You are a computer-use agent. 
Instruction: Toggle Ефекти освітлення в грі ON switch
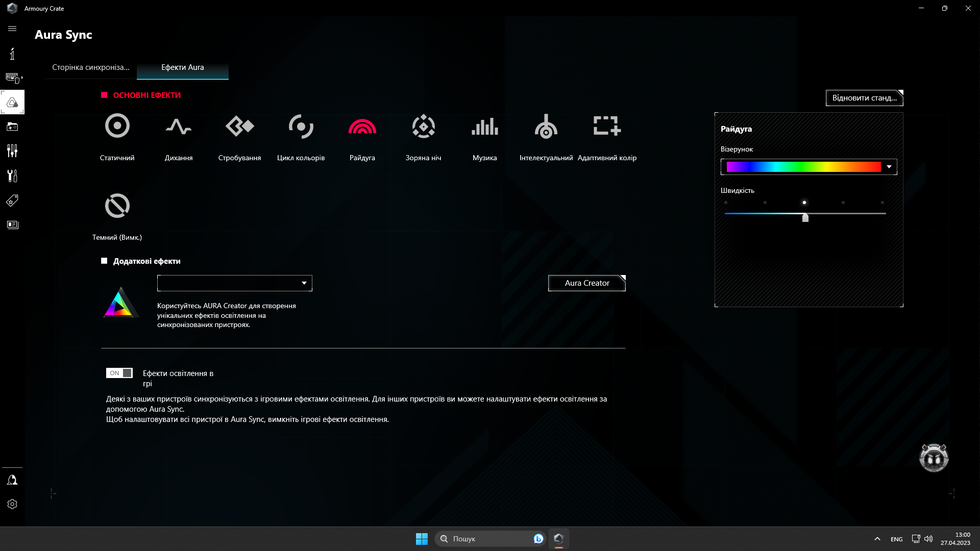[119, 373]
